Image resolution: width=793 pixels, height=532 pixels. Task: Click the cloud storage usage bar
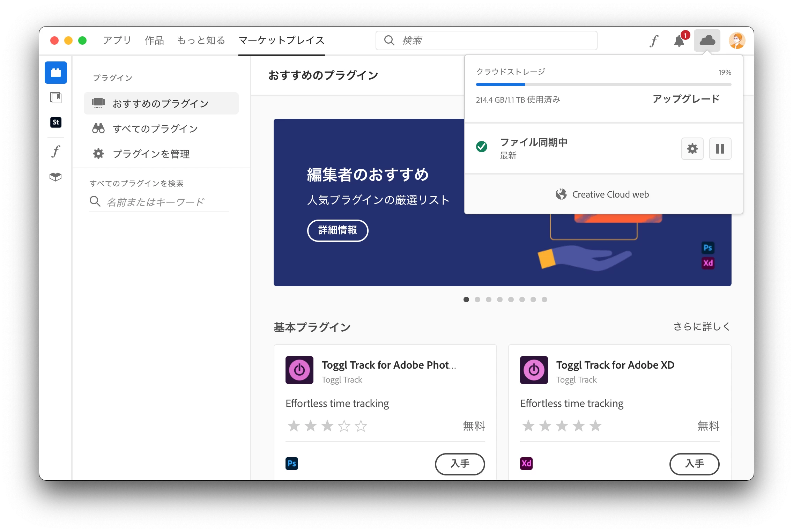click(x=603, y=84)
